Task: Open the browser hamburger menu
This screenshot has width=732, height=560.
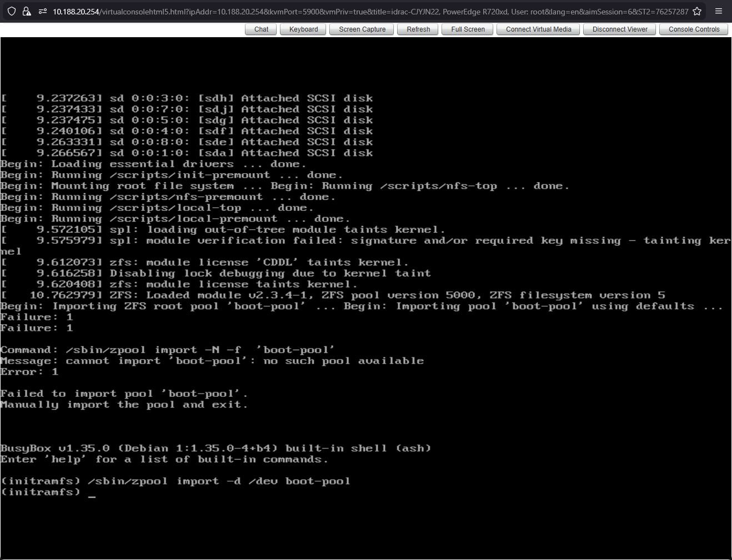Action: coord(719,11)
